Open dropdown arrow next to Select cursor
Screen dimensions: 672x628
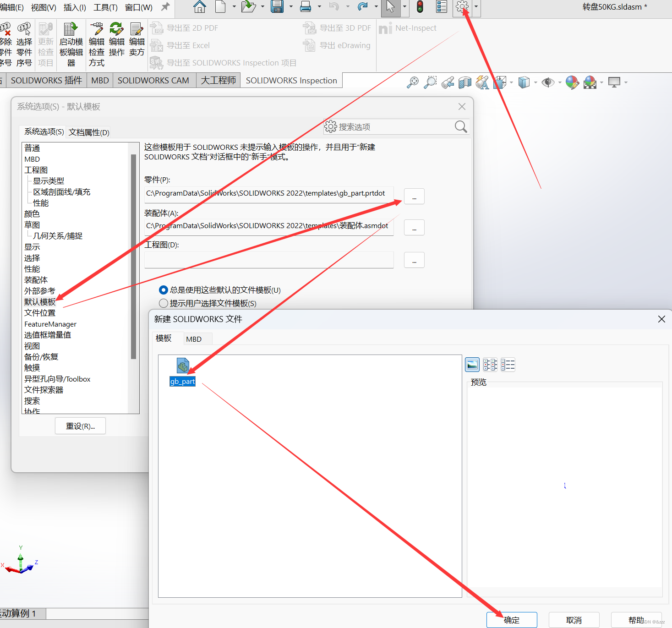[404, 7]
